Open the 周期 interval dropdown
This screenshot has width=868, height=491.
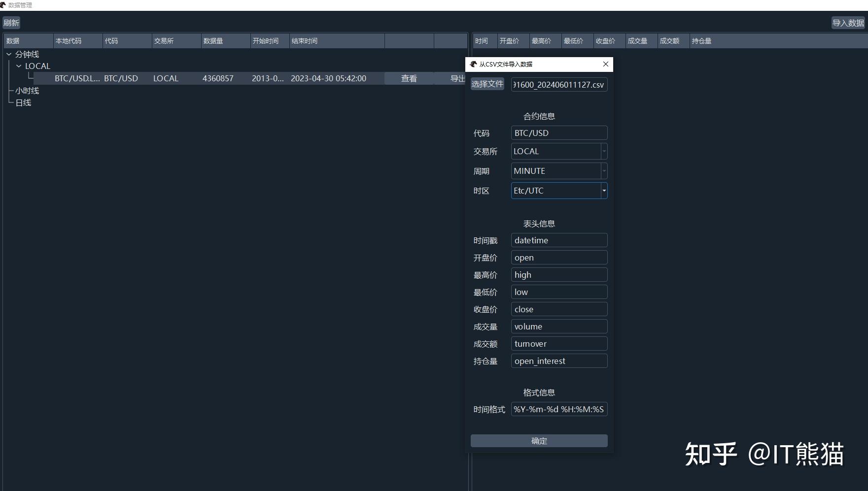click(604, 171)
